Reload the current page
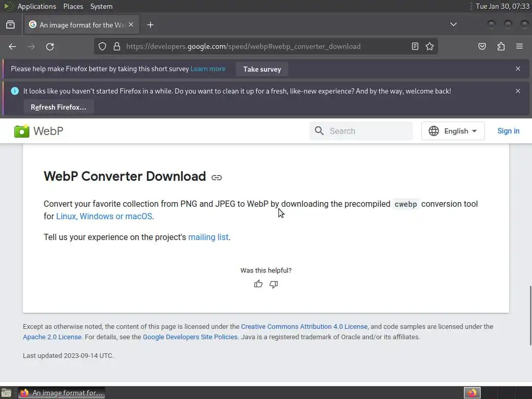This screenshot has height=399, width=532. coord(50,46)
